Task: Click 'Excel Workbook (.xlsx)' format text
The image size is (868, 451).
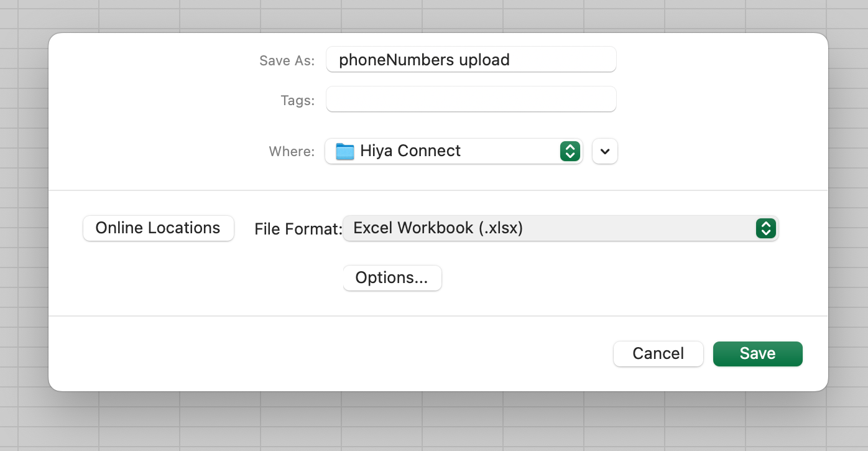Action: tap(438, 228)
